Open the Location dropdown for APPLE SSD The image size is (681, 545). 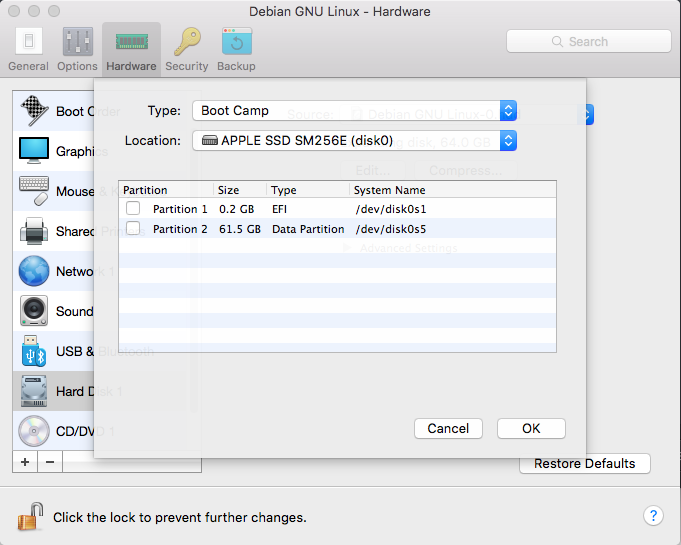[355, 141]
